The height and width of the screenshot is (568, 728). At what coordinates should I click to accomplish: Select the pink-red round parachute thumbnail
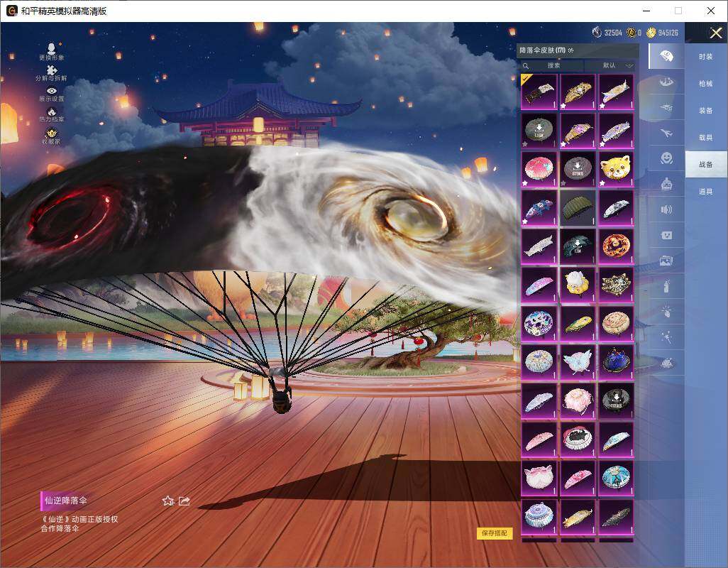click(539, 169)
